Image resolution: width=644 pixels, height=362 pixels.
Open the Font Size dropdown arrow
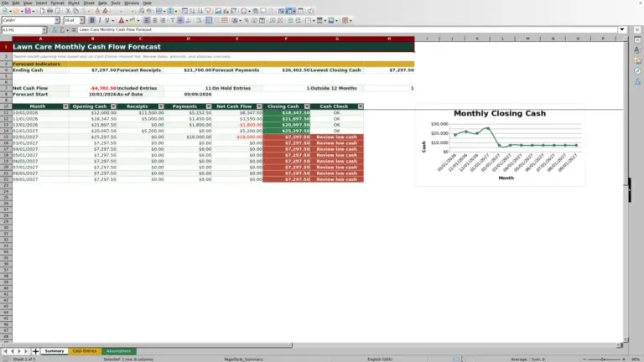pos(81,20)
